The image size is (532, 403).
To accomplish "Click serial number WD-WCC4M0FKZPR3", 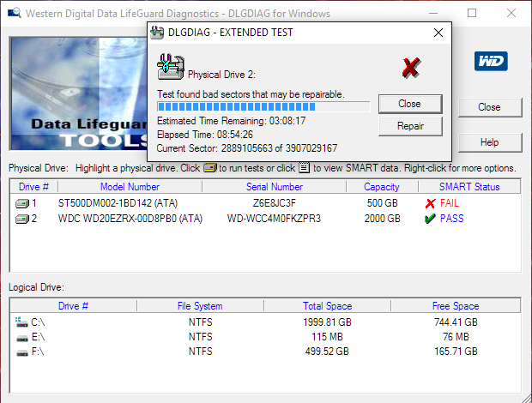I will click(x=274, y=219).
